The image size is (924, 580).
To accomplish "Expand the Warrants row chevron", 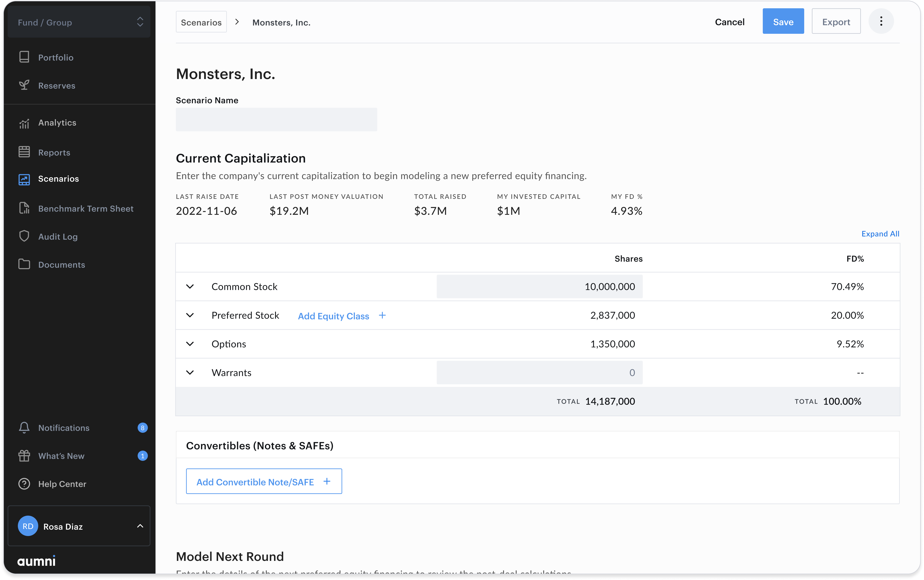I will (x=190, y=372).
